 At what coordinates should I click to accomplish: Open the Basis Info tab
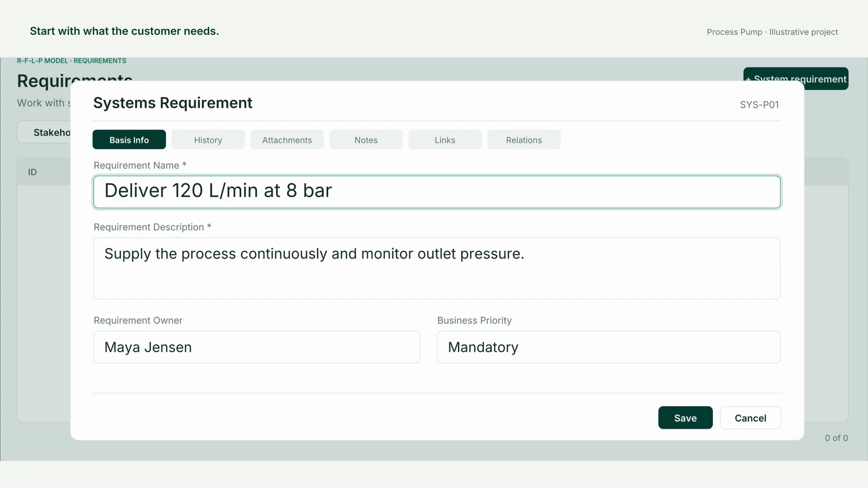(x=129, y=139)
